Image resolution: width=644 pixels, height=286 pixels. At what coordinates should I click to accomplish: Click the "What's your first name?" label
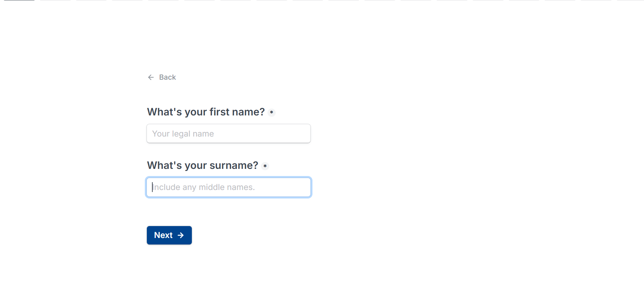click(x=206, y=112)
